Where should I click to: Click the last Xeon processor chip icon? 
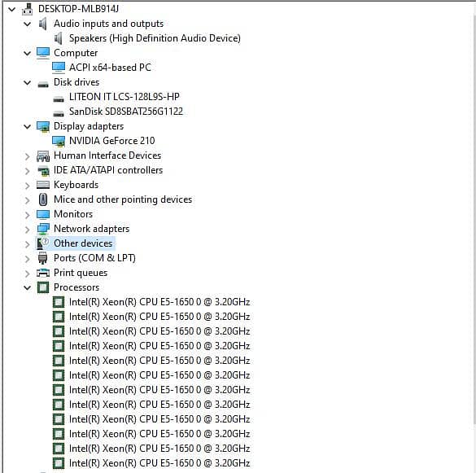59,463
